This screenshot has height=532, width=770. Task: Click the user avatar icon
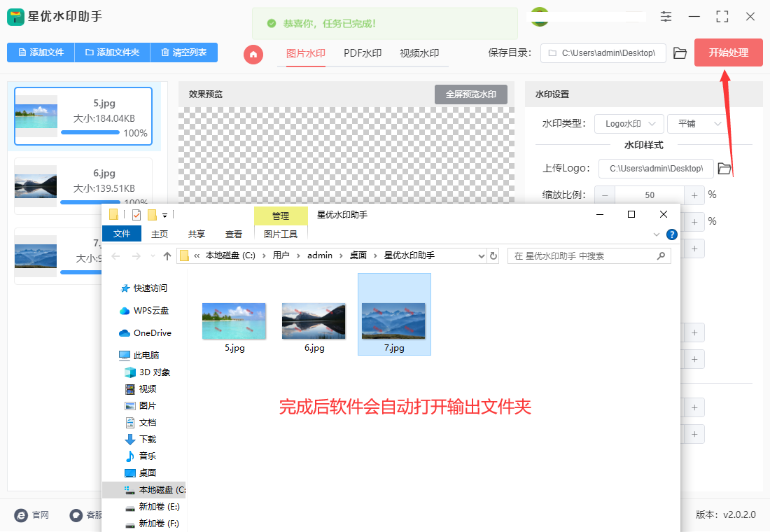click(540, 17)
